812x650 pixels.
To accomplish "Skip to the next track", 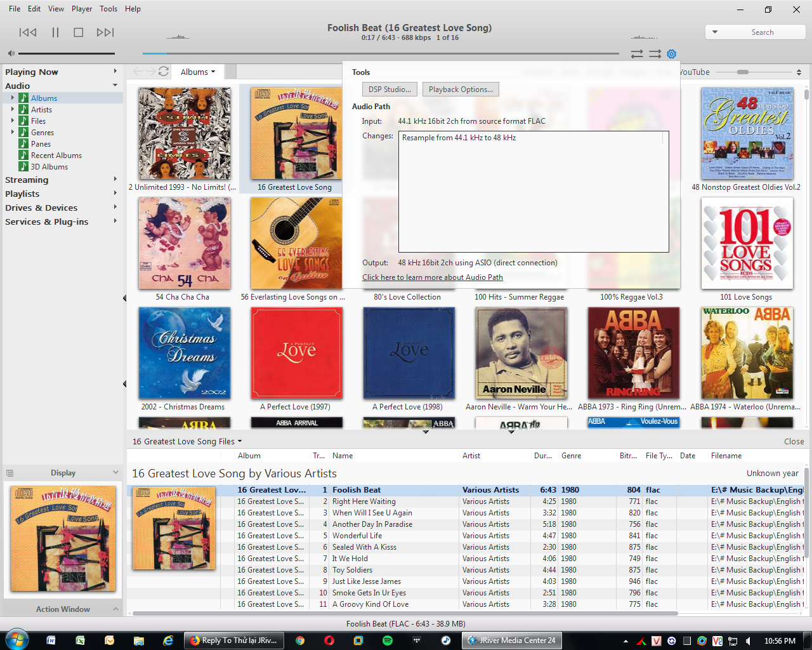I will coord(105,32).
